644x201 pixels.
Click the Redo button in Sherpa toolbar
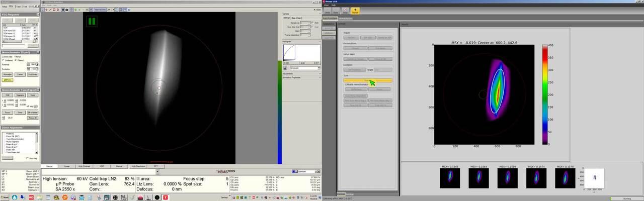click(335, 10)
